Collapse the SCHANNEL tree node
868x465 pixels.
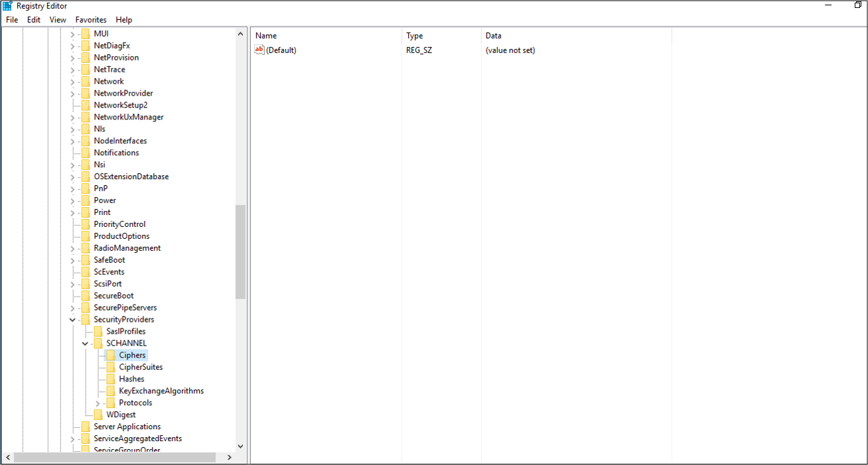(x=85, y=344)
